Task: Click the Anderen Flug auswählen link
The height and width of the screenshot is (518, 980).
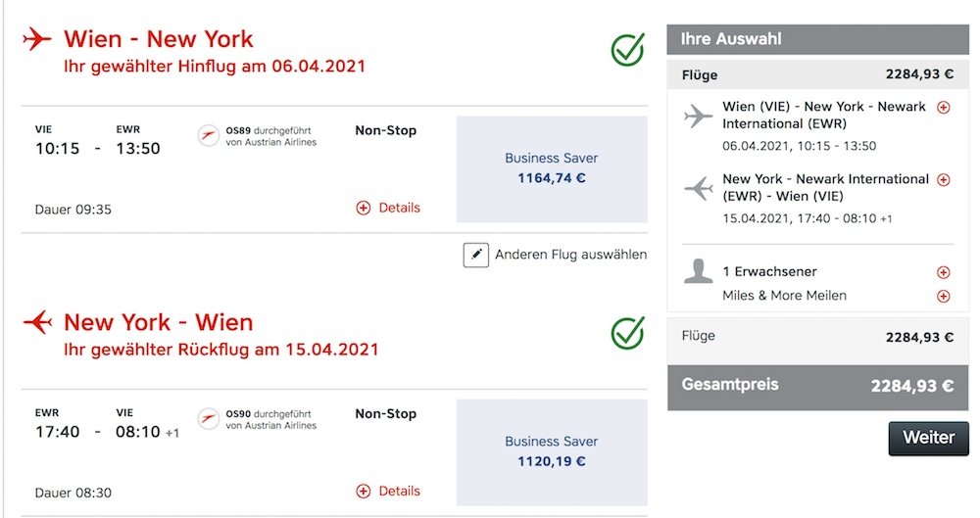Action: pos(570,255)
